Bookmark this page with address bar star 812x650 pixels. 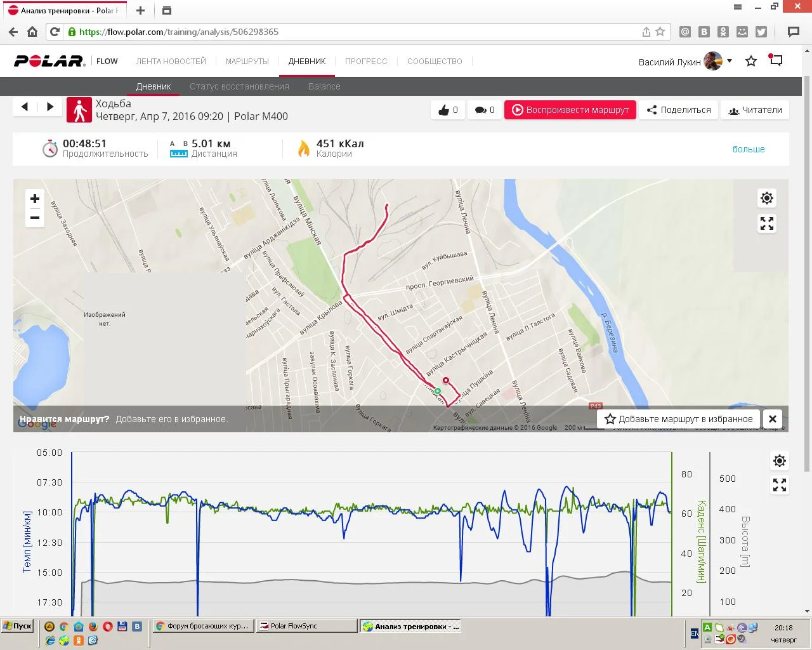coord(660,32)
